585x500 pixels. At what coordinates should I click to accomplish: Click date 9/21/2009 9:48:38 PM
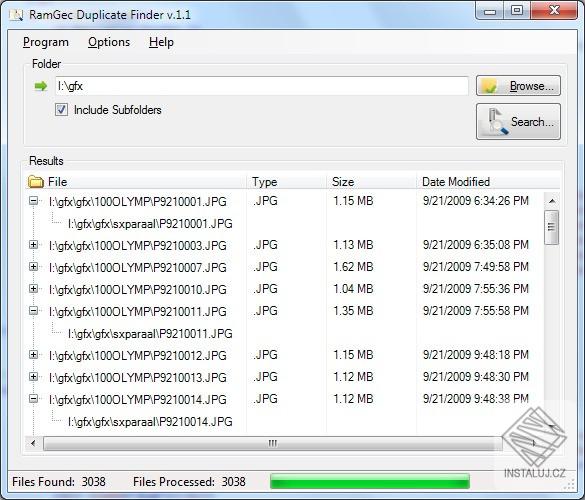[x=476, y=399]
